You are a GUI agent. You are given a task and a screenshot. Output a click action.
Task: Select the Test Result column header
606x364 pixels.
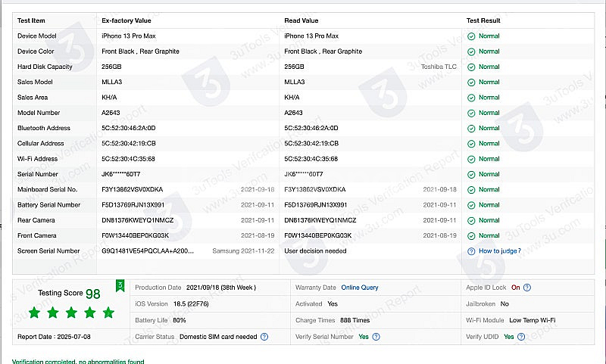(483, 20)
